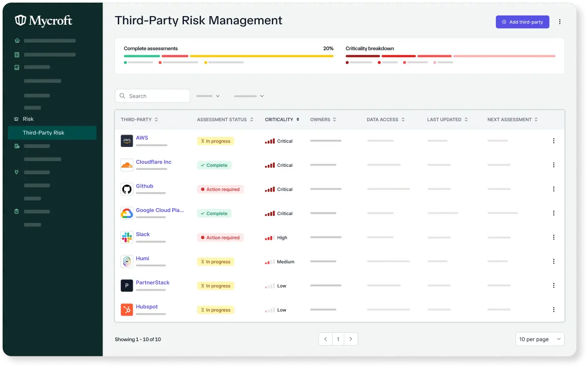The width and height of the screenshot is (588, 368).
Task: Open the Google Cloud Pla... link
Action: pyautogui.click(x=160, y=210)
